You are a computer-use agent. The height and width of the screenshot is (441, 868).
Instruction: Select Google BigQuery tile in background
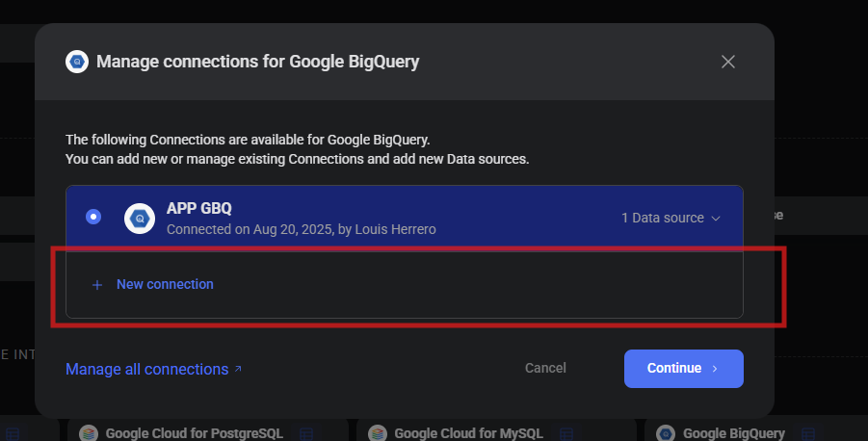point(756,430)
